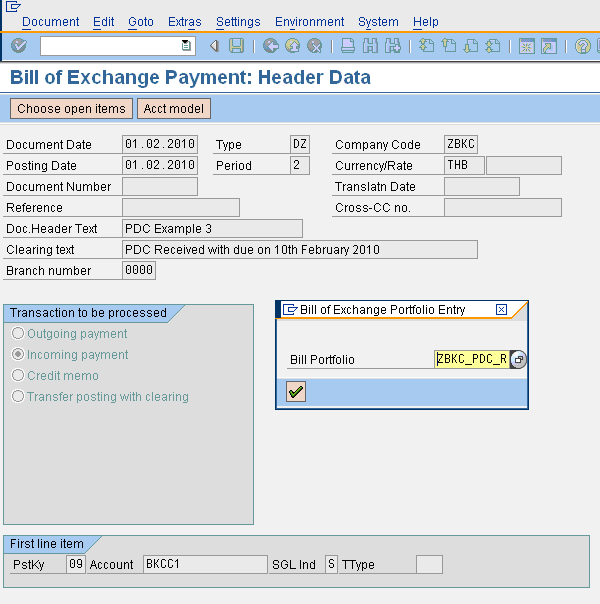
Task: Click the SGL Ind field showing S
Action: (x=331, y=564)
